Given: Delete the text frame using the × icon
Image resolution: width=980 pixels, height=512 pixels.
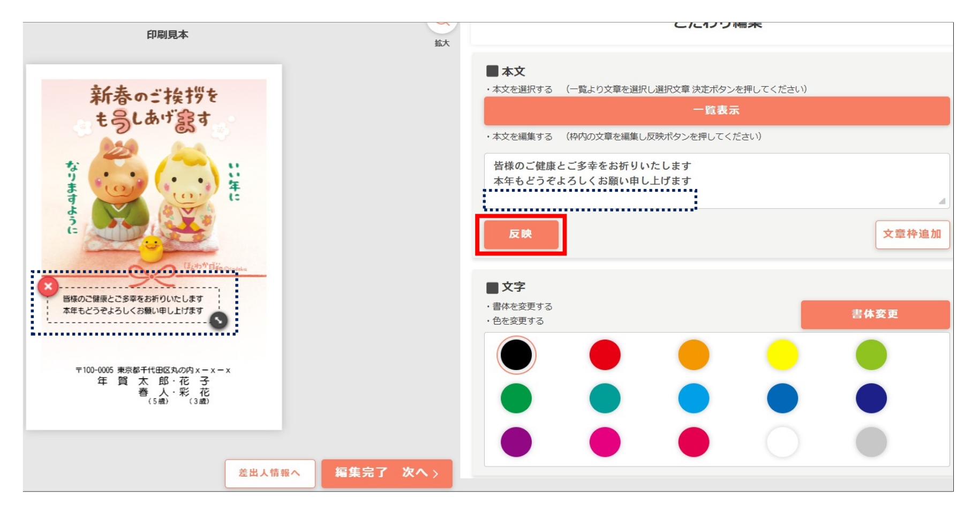Looking at the screenshot, I should coord(48,285).
